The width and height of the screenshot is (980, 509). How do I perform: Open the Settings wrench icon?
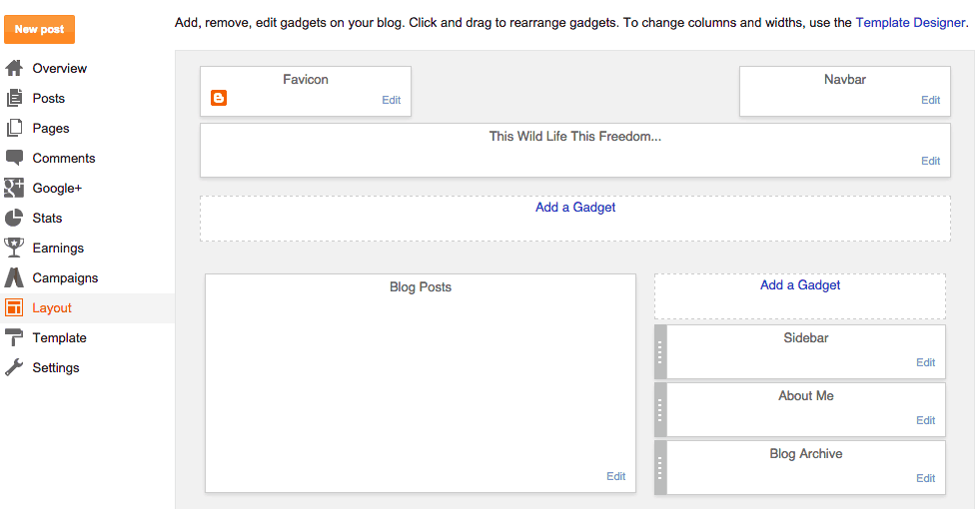pos(14,368)
